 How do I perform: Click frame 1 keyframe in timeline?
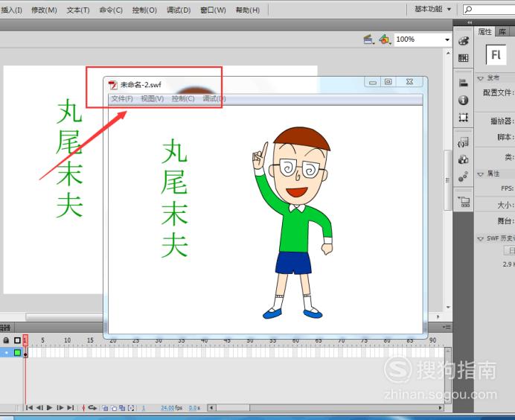25,353
